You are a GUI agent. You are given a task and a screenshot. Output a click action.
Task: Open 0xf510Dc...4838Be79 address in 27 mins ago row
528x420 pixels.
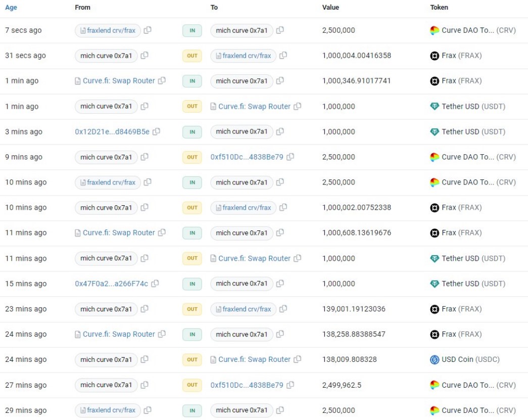[x=247, y=385]
